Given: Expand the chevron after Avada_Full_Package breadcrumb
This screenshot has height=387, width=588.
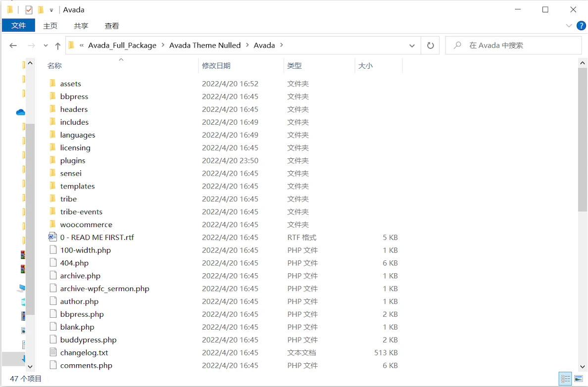Looking at the screenshot, I should coord(163,46).
